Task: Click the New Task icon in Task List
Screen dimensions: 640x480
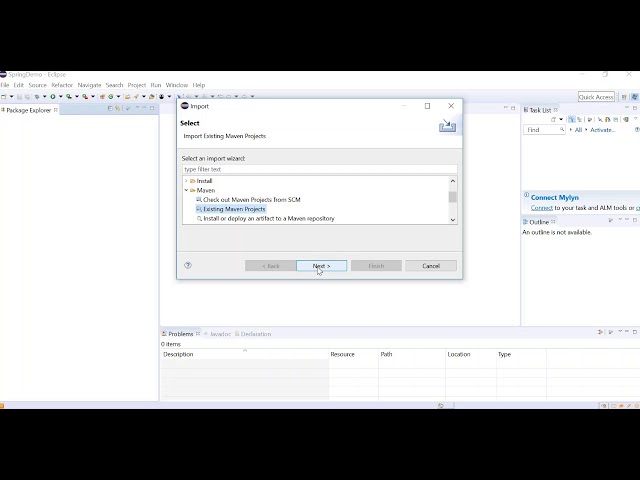Action: [553, 120]
